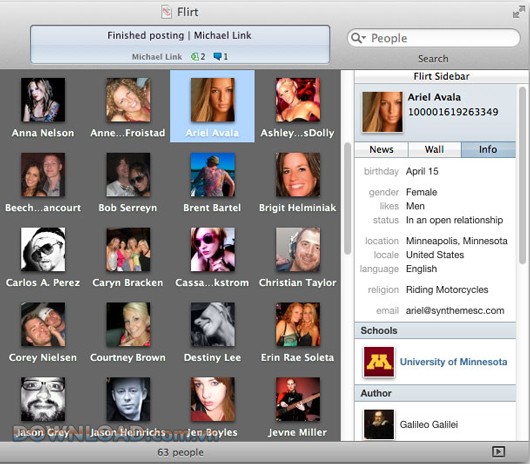Click the blue messages notification icon

[x=217, y=56]
